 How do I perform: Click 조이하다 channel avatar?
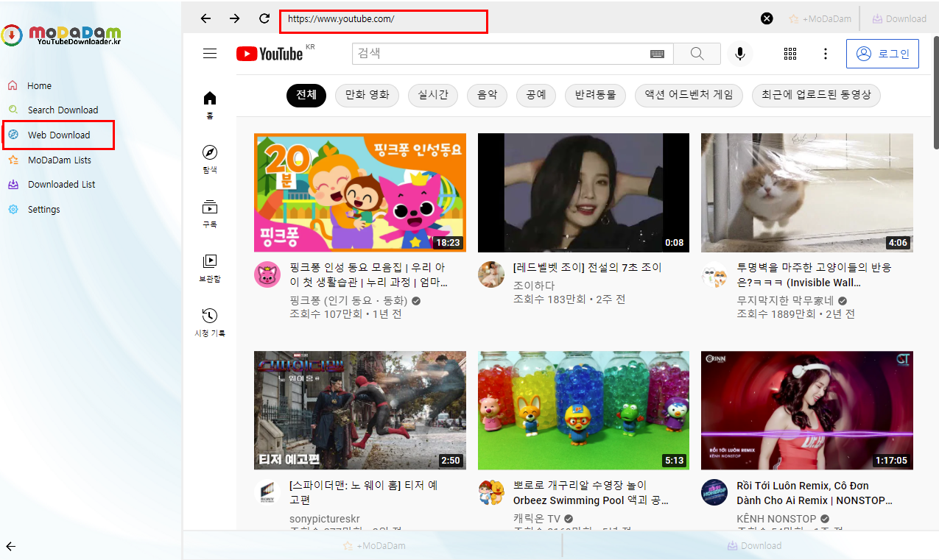(491, 274)
